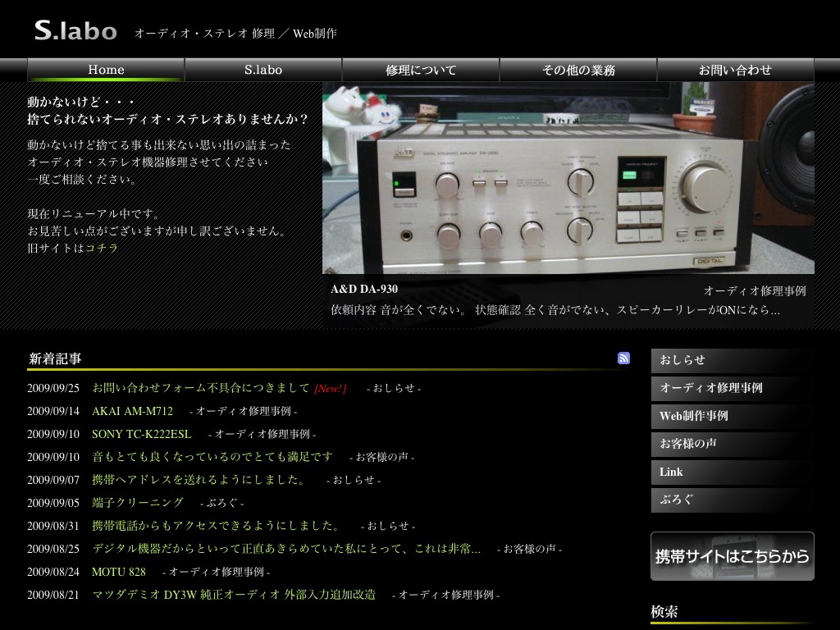Open the Home navigation tab

106,70
